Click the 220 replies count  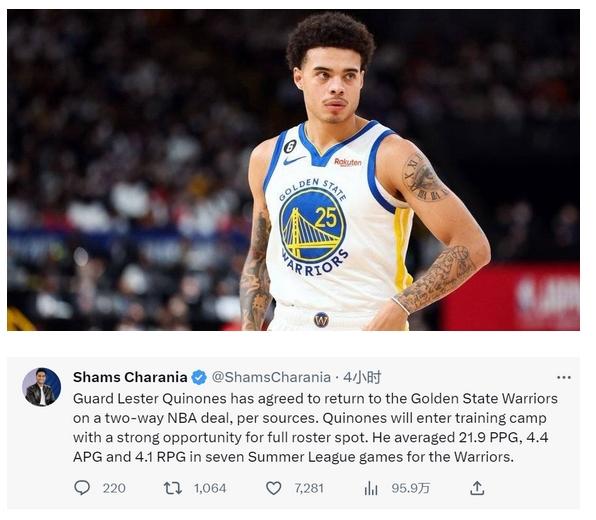[114, 488]
